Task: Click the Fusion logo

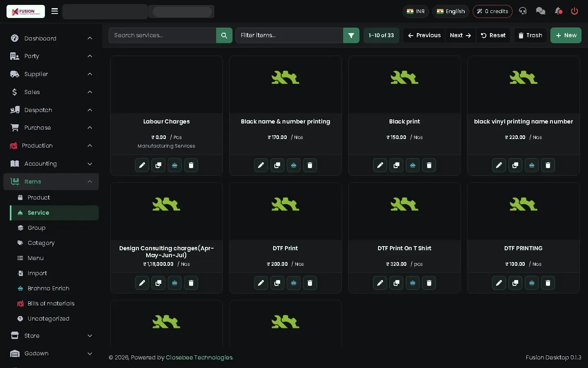Action: tap(26, 11)
